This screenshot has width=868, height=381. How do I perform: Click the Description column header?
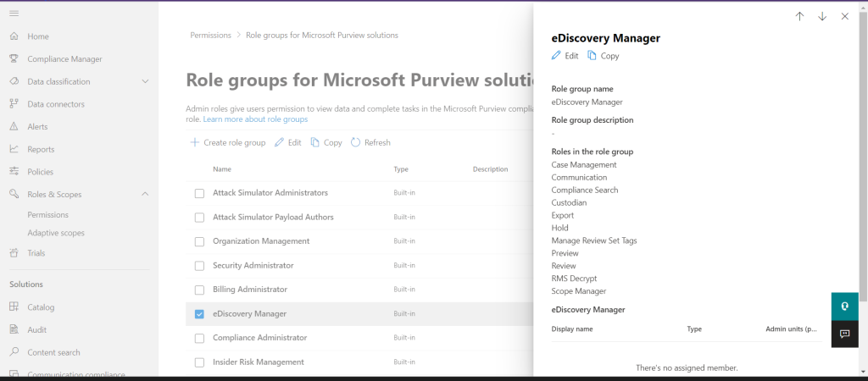(491, 169)
